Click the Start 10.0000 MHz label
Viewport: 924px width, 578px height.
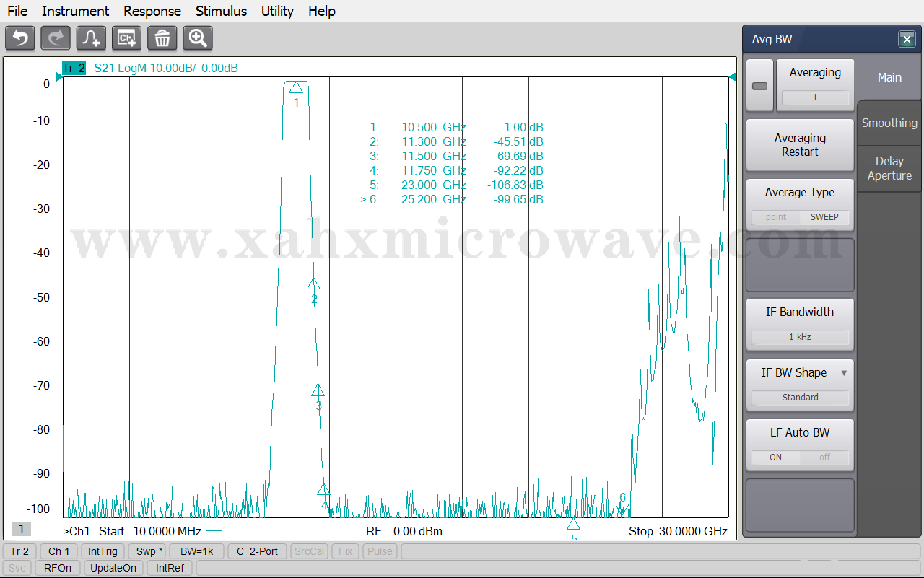(150, 531)
